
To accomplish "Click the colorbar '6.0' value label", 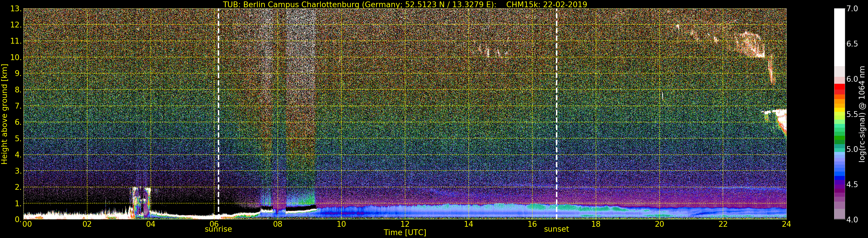I will pos(852,79).
